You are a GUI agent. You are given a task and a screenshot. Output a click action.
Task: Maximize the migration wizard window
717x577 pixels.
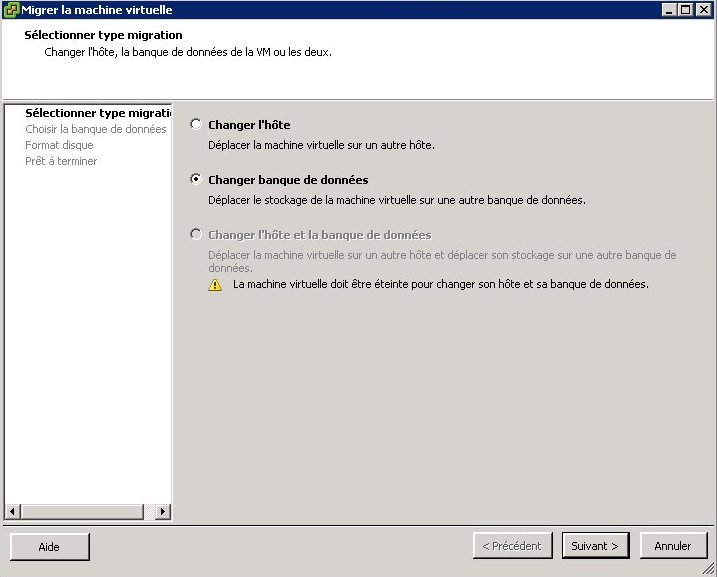[x=685, y=10]
